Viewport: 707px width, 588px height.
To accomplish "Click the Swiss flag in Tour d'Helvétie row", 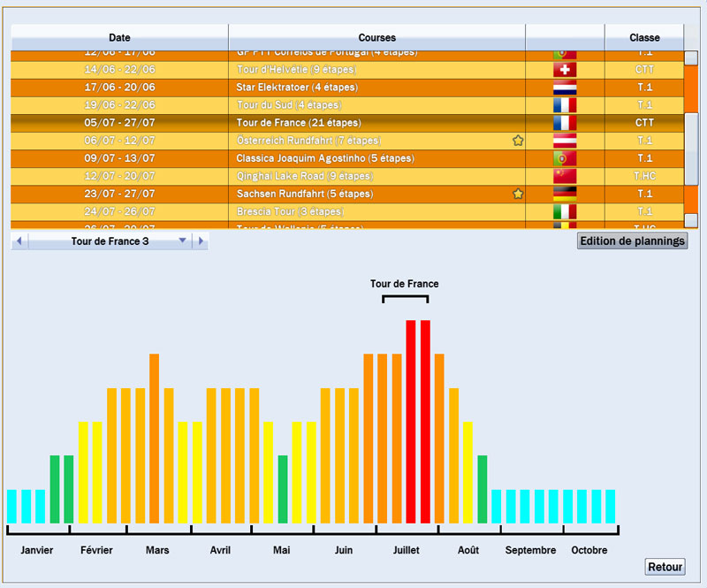I will tap(565, 70).
